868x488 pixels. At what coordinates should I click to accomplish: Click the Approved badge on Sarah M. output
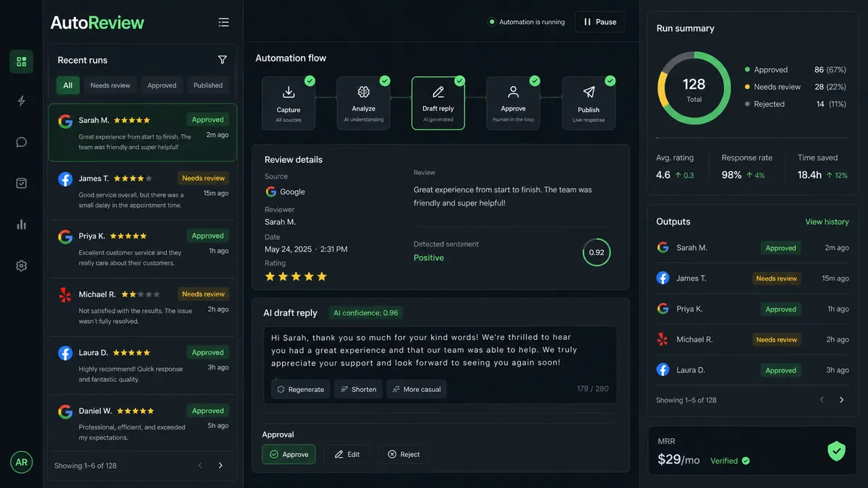point(780,248)
